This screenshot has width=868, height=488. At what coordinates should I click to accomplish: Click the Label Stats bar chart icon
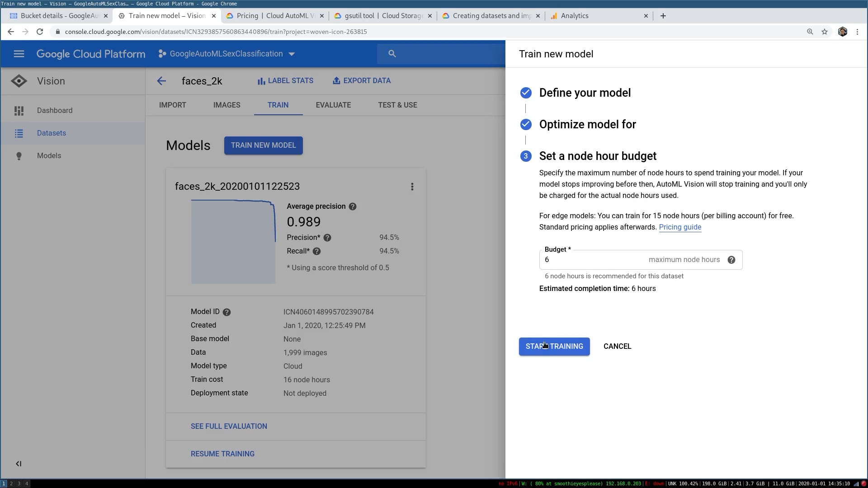click(261, 81)
